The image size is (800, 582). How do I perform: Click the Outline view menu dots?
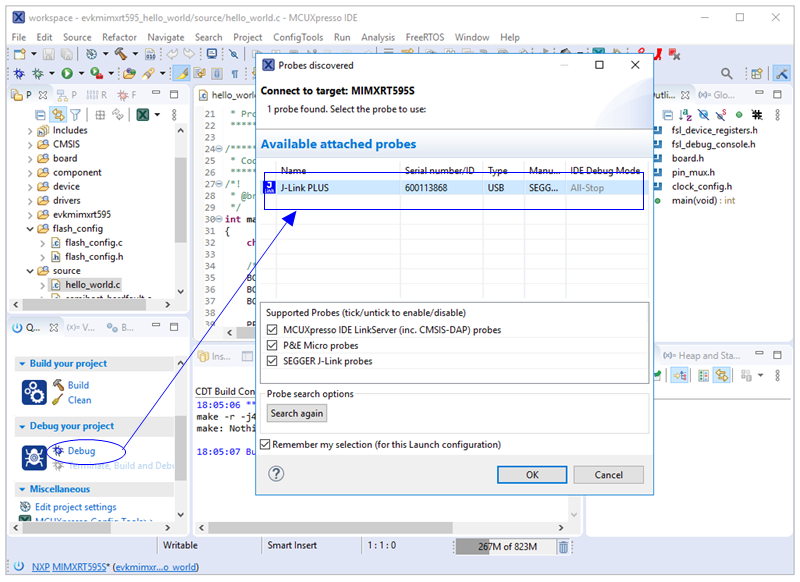778,115
